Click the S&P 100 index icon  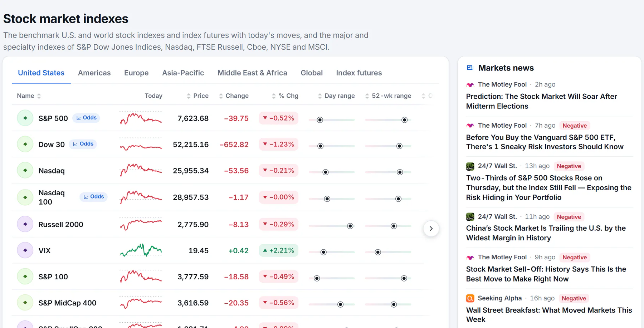(x=25, y=276)
